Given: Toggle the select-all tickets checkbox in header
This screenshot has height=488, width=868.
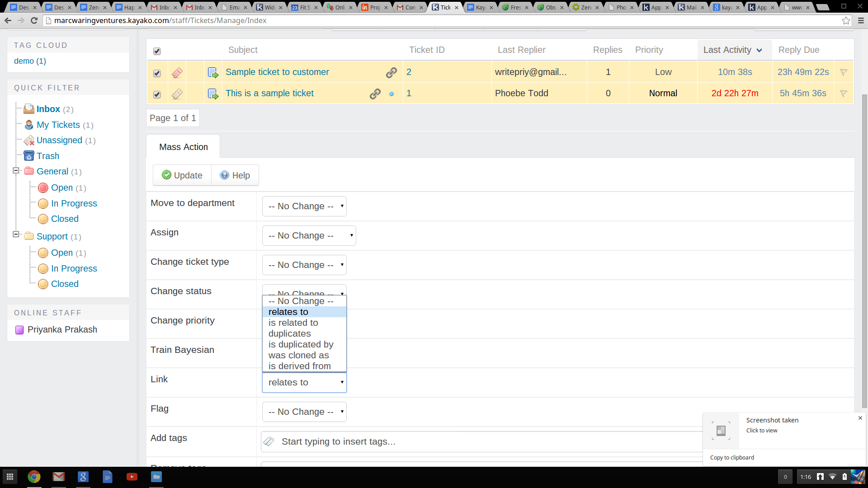Looking at the screenshot, I should 157,51.
